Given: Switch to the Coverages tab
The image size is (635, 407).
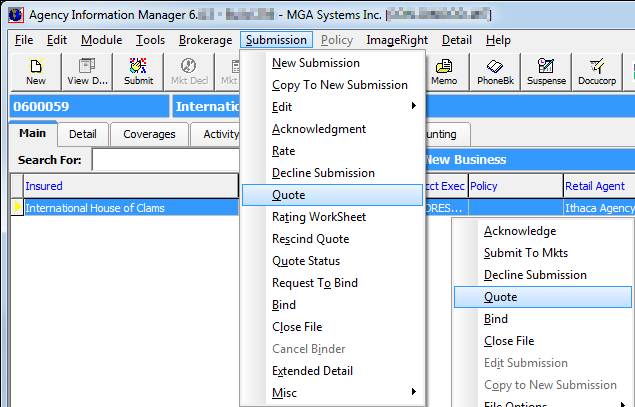Looking at the screenshot, I should [x=149, y=134].
